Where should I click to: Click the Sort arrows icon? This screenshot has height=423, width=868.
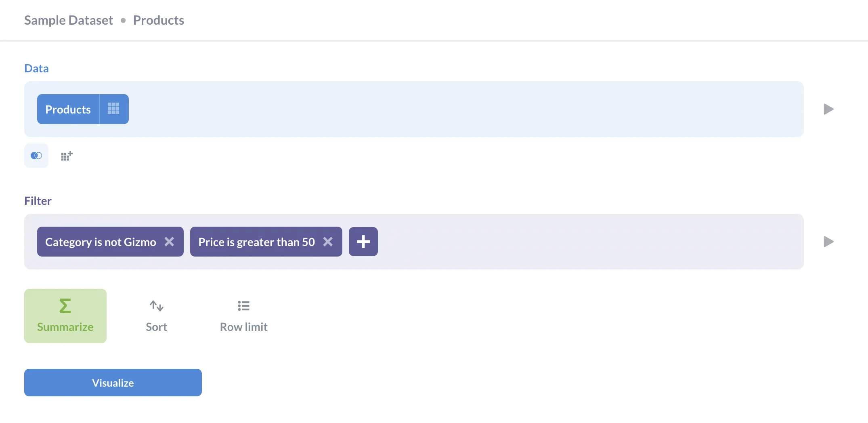click(156, 306)
